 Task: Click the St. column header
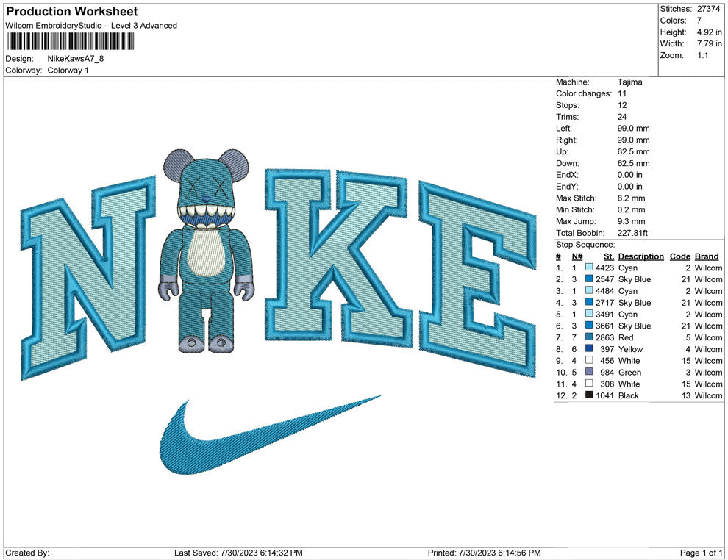click(x=609, y=256)
